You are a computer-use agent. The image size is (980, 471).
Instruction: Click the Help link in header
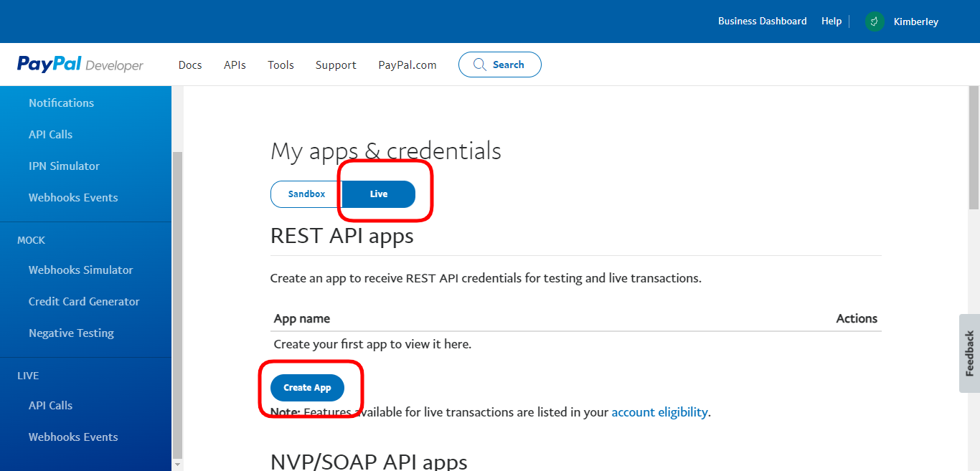point(831,22)
